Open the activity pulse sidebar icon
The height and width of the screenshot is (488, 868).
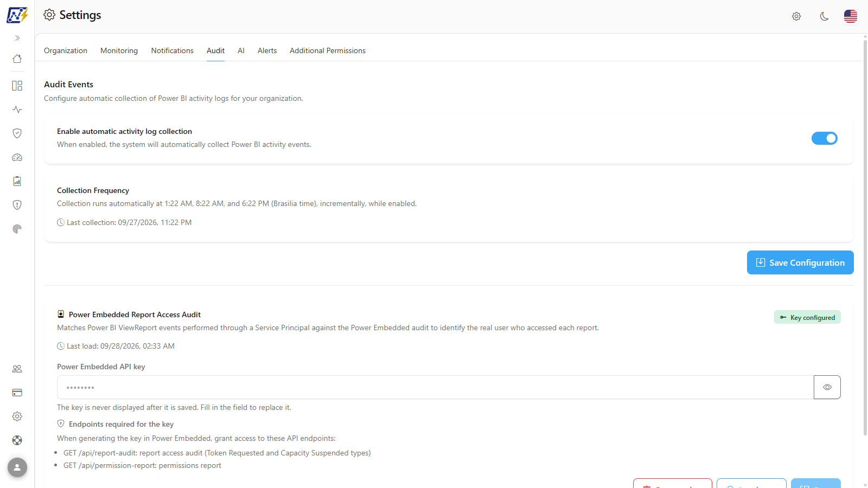coord(17,110)
